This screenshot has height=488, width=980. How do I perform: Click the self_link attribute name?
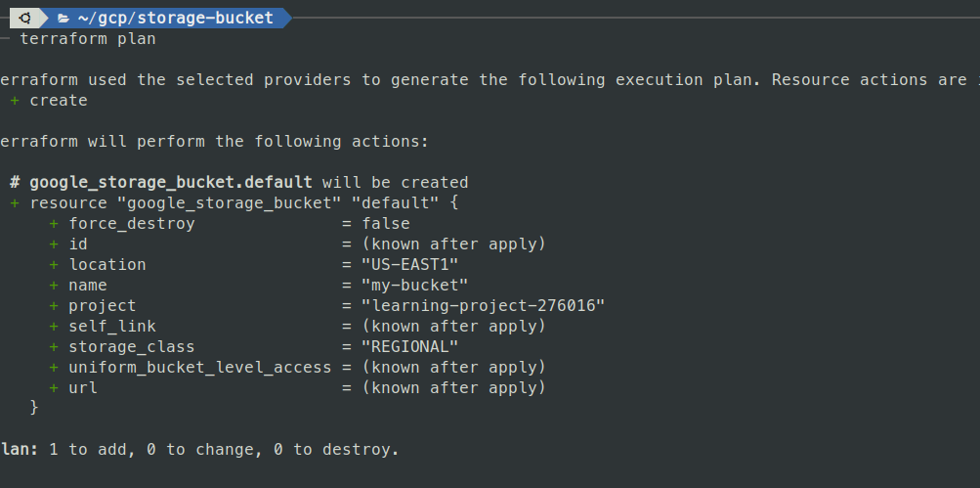click(x=112, y=327)
